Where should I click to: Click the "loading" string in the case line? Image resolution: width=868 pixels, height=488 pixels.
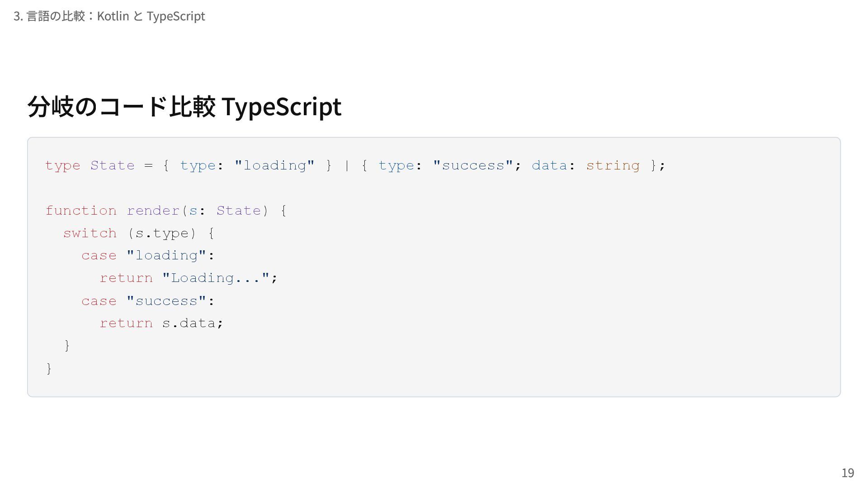coord(166,255)
